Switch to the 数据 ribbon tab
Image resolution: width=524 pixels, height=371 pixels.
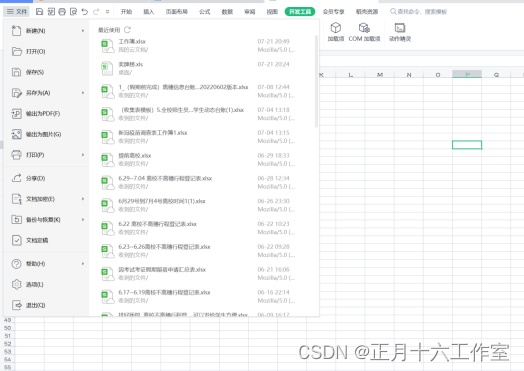tap(227, 12)
